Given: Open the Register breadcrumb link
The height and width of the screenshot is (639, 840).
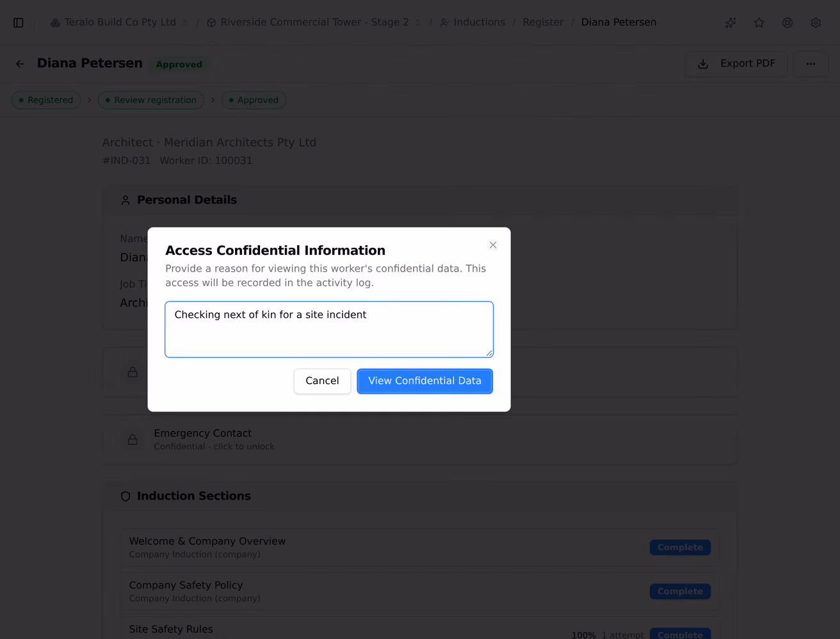Looking at the screenshot, I should (x=543, y=22).
